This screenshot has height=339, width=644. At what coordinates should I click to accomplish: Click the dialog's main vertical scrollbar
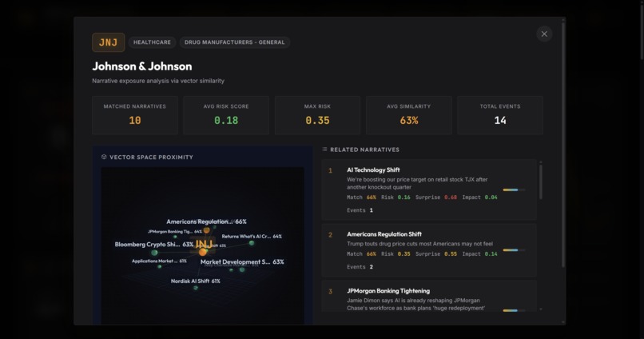point(563,144)
